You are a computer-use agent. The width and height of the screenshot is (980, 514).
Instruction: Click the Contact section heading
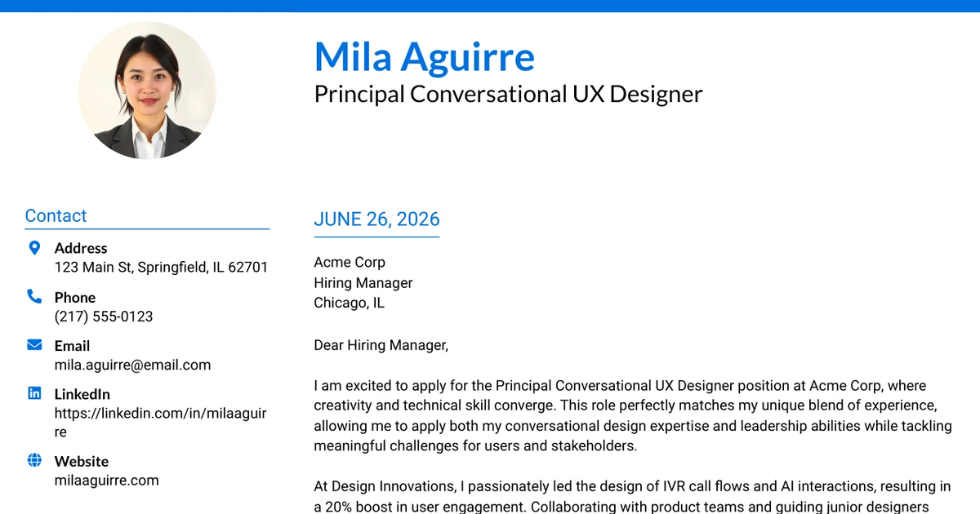tap(56, 215)
